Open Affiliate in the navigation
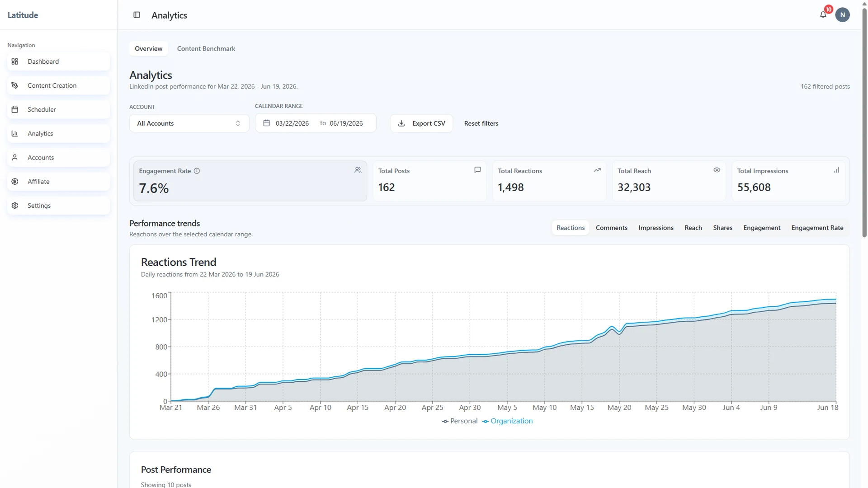This screenshot has width=868, height=488. tap(58, 181)
